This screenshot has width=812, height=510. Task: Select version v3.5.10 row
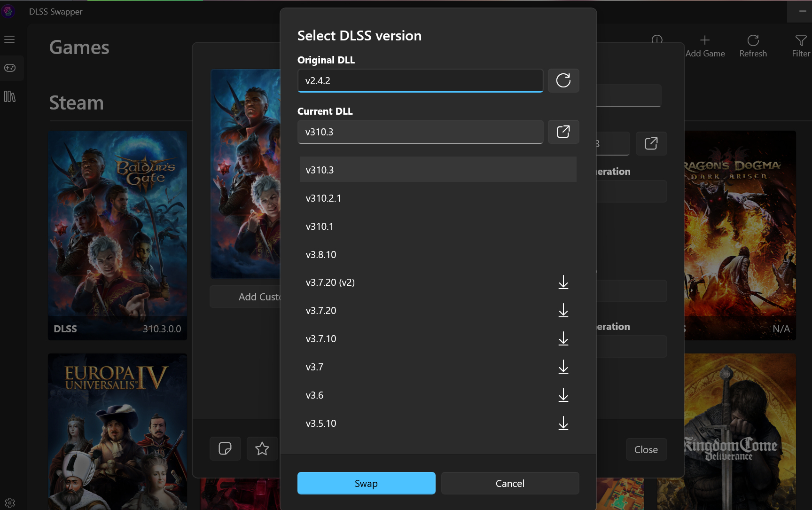438,424
